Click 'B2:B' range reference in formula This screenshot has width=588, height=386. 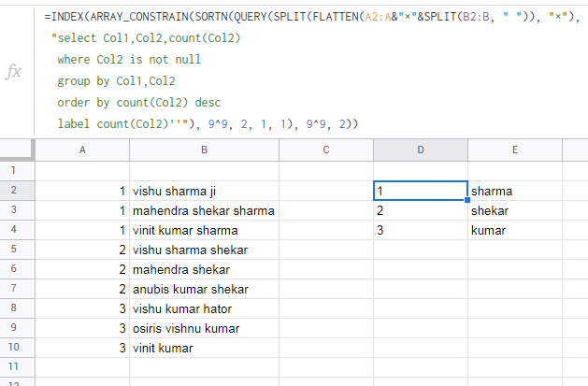pyautogui.click(x=476, y=17)
